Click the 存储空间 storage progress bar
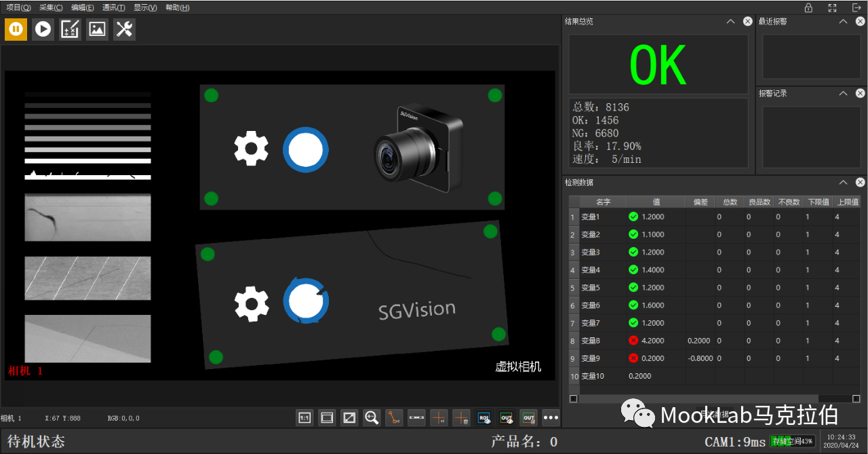Viewport: 868px width, 454px height. pyautogui.click(x=792, y=441)
